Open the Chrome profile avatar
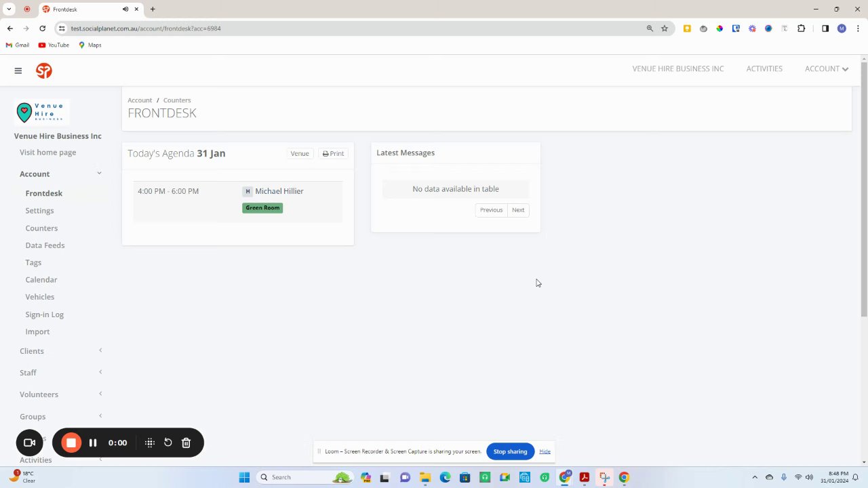 [x=842, y=28]
